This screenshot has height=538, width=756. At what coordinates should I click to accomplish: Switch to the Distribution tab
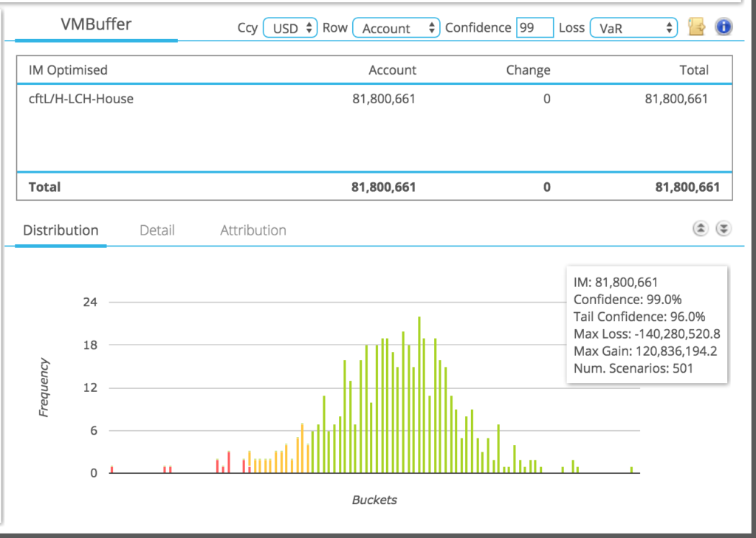pyautogui.click(x=61, y=230)
